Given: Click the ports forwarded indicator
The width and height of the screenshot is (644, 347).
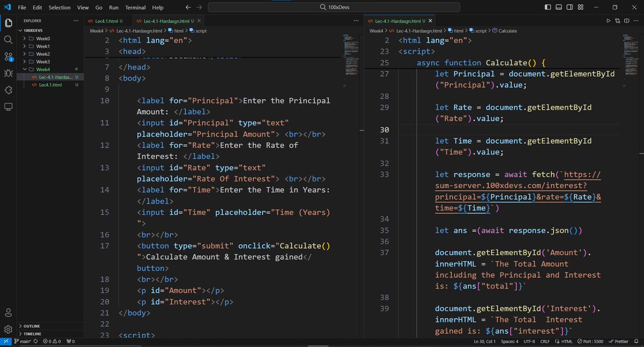Looking at the screenshot, I should coord(70,342).
